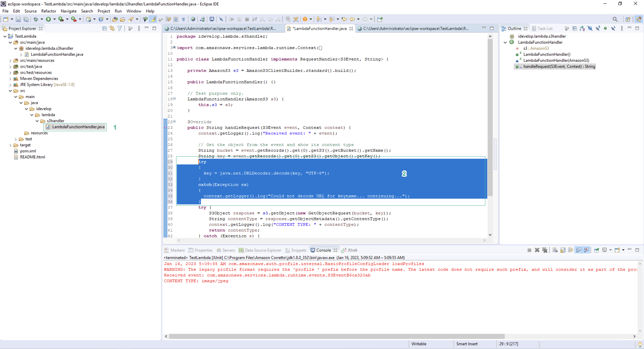Toggle Show Console When Standard Out Changes

tap(579, 250)
